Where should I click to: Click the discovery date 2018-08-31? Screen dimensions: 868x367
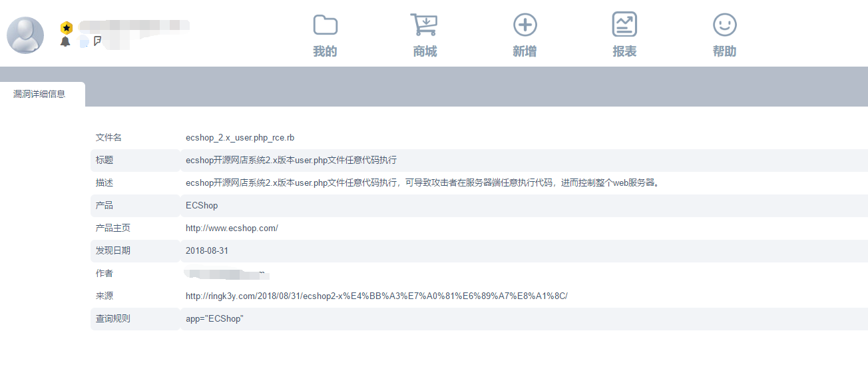click(x=207, y=250)
